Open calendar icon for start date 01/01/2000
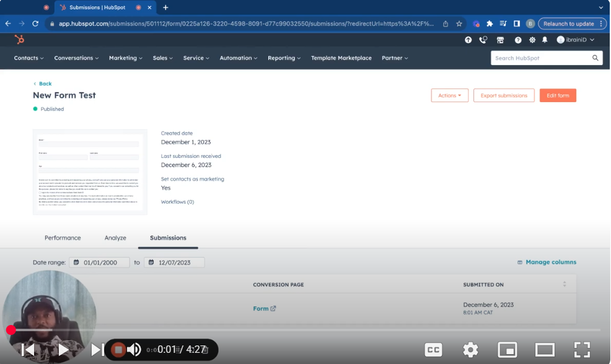Image resolution: width=611 pixels, height=364 pixels. pyautogui.click(x=76, y=262)
